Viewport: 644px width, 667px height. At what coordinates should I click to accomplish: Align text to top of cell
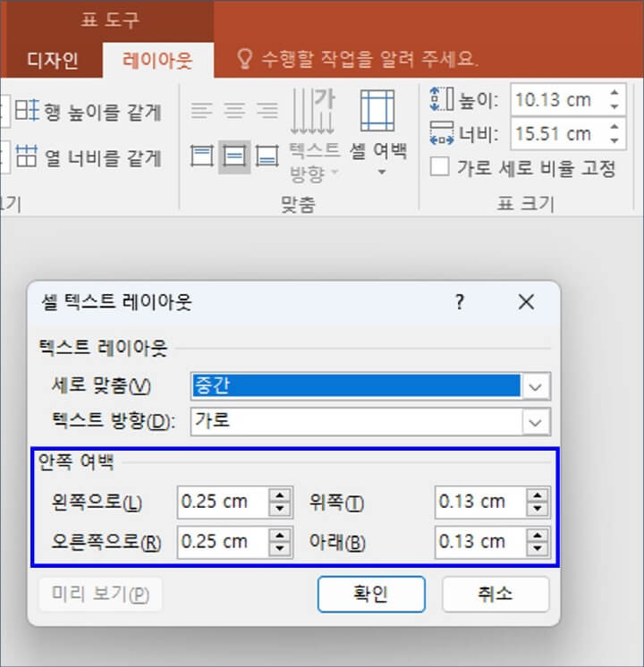coord(201,156)
